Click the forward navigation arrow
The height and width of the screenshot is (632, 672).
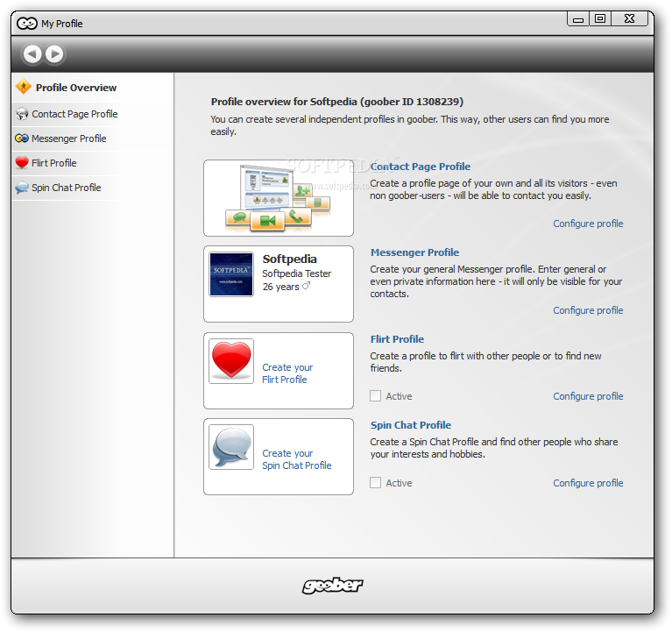click(x=54, y=54)
